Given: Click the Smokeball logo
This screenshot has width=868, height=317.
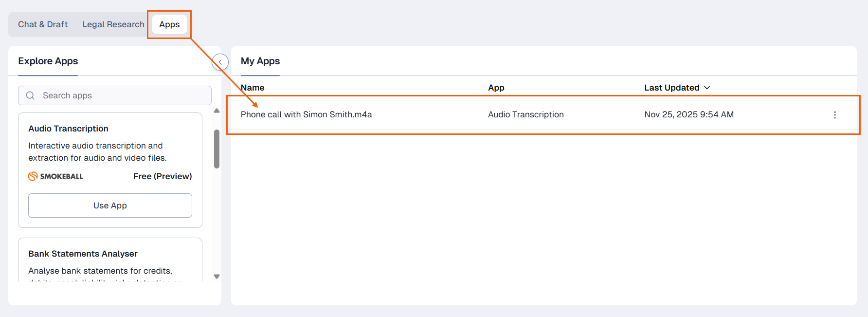Looking at the screenshot, I should point(55,176).
